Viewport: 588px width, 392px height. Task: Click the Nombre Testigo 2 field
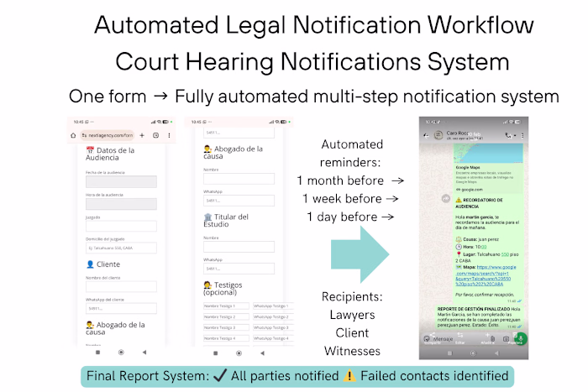tap(226, 316)
